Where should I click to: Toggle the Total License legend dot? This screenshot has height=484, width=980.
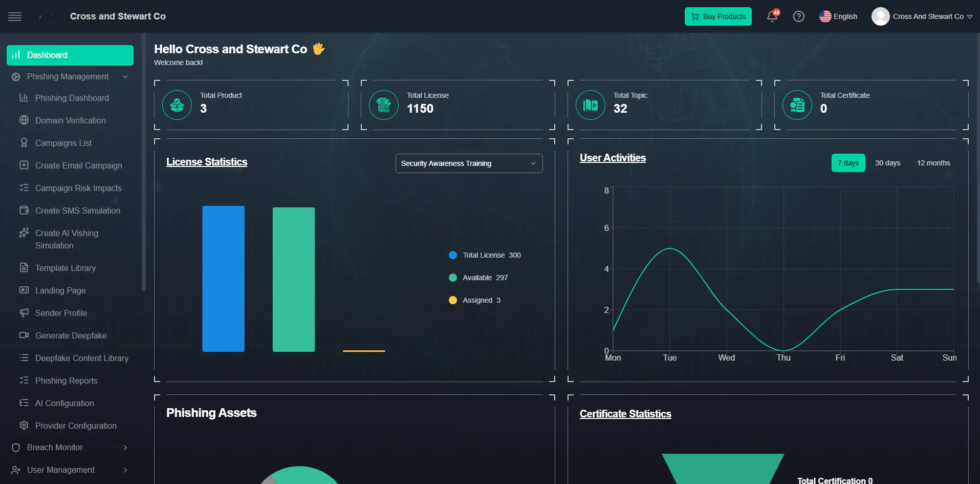pyautogui.click(x=453, y=255)
